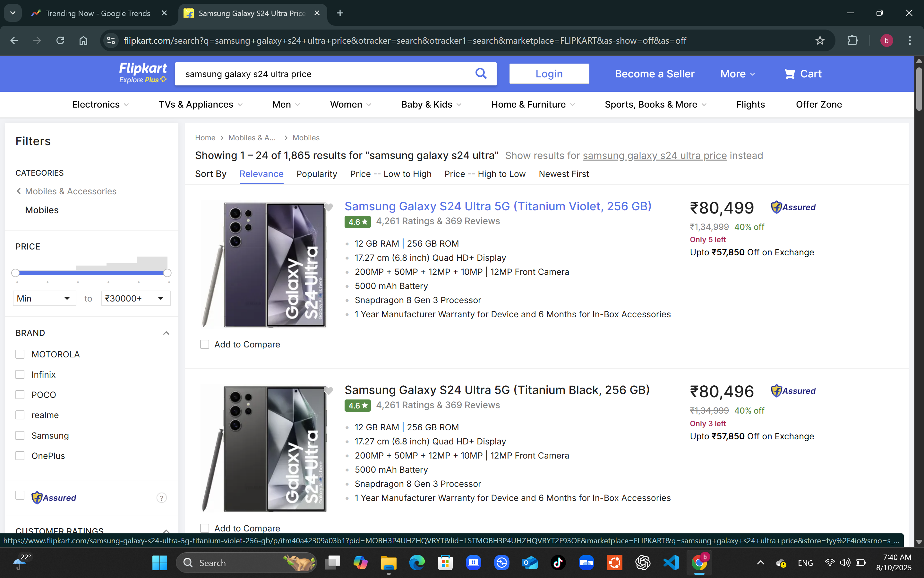Click Assured info question mark icon

[x=161, y=498]
